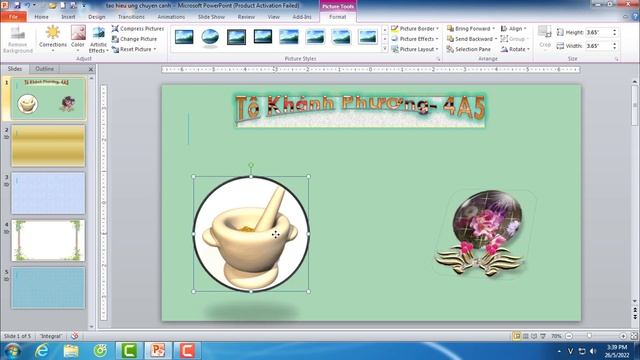Open the Align dropdown
Image resolution: width=640 pixels, height=360 pixels.
pos(513,29)
